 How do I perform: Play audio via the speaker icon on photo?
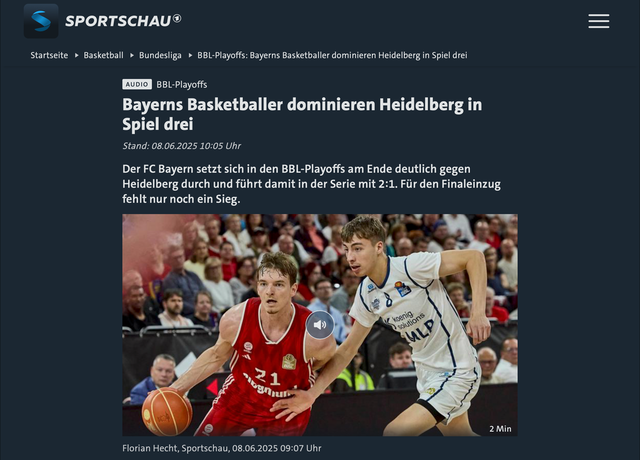[x=320, y=325]
